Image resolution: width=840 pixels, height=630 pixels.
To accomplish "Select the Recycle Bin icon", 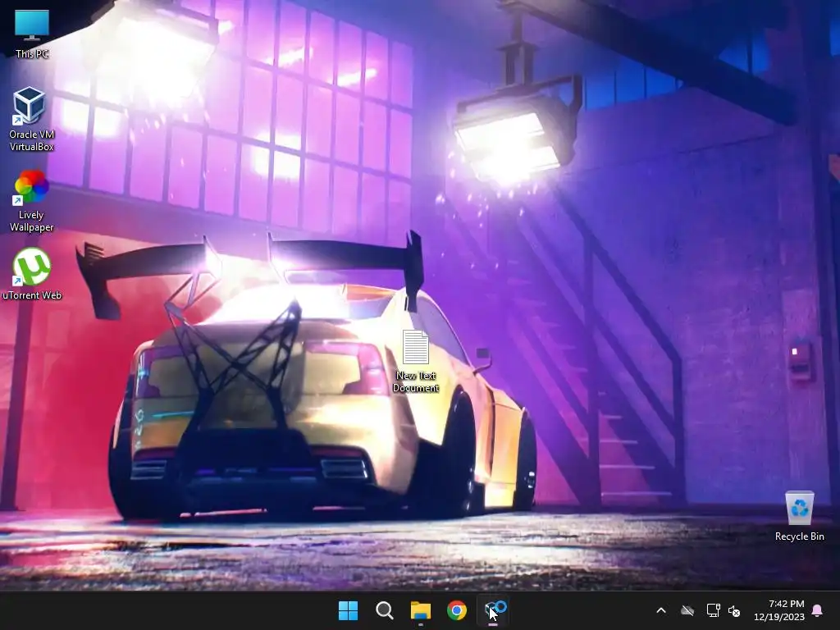I will pos(799,516).
